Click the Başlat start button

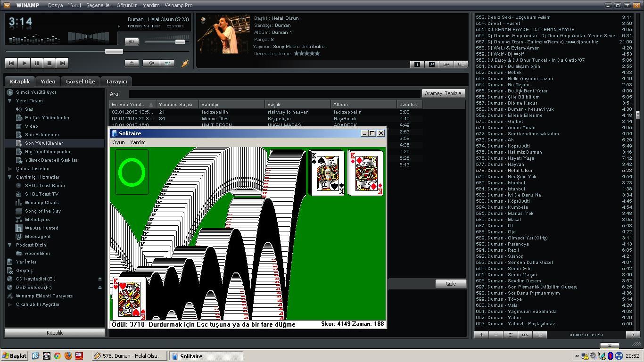click(x=15, y=356)
